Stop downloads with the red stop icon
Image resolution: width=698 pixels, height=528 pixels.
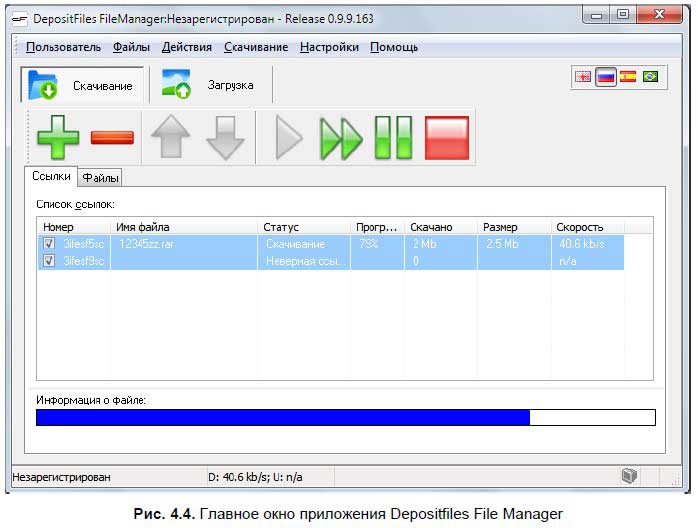(x=446, y=138)
